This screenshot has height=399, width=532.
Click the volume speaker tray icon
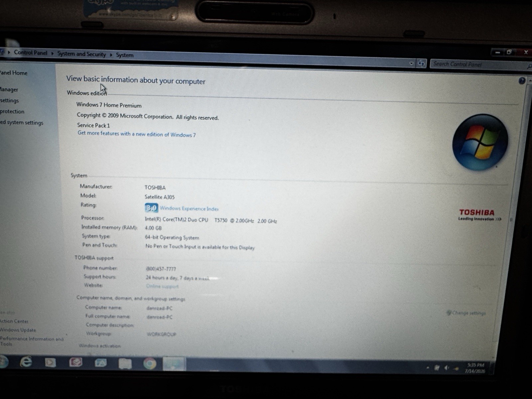pos(447,367)
